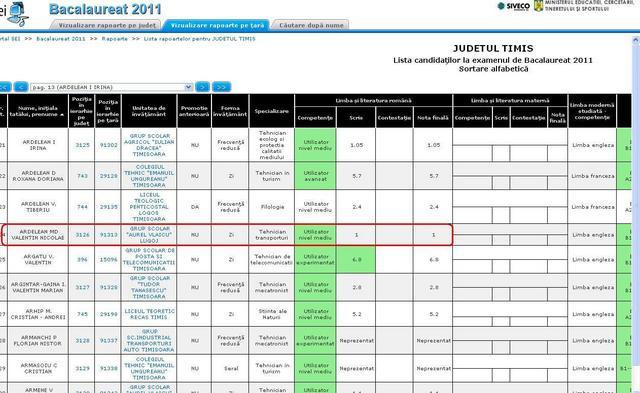
Task: Select the name ARDELEAN D ROXANA DORIANA
Action: pyautogui.click(x=38, y=176)
